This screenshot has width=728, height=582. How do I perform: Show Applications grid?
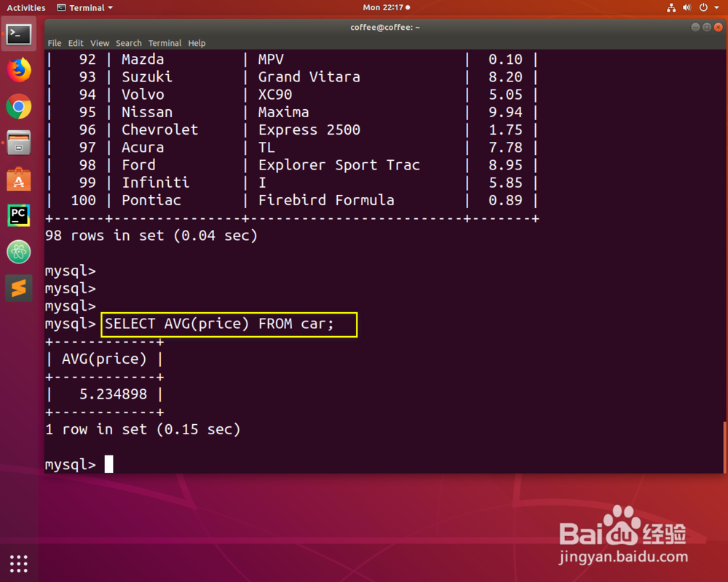click(19, 563)
